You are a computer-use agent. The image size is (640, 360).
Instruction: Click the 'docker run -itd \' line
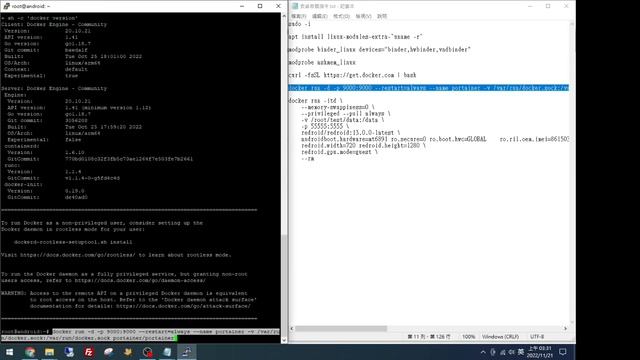[316, 100]
